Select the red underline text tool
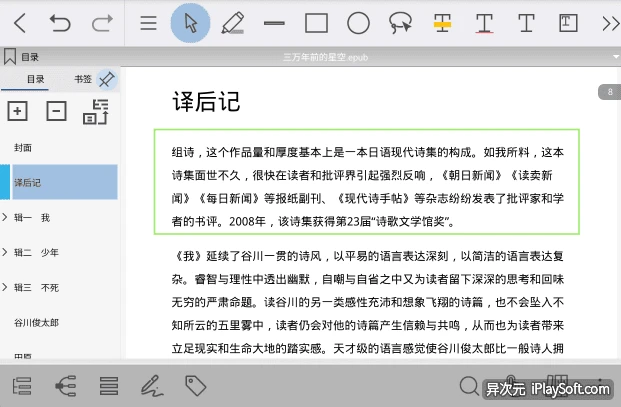The height and width of the screenshot is (407, 621). pyautogui.click(x=484, y=23)
